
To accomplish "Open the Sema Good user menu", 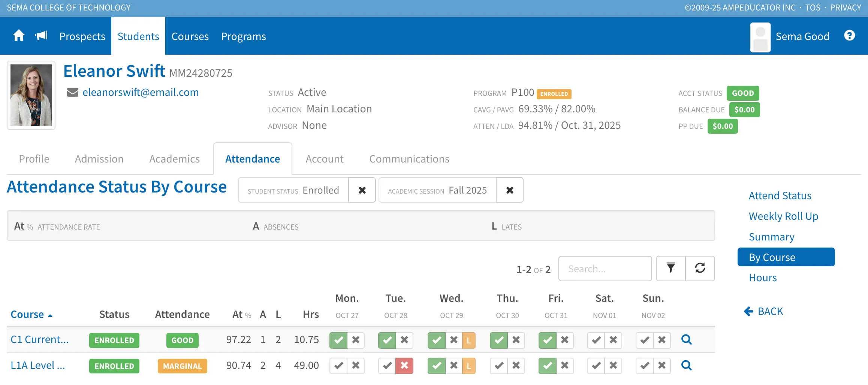I will point(790,37).
